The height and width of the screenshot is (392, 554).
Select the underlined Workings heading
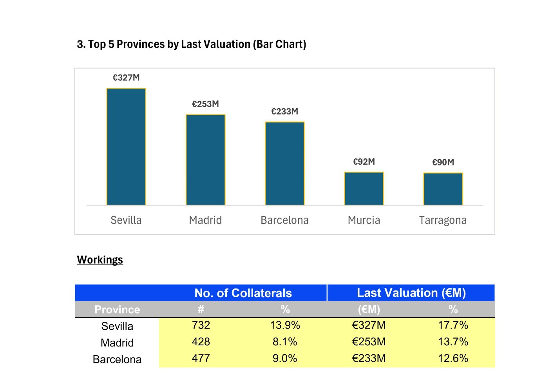coord(100,260)
